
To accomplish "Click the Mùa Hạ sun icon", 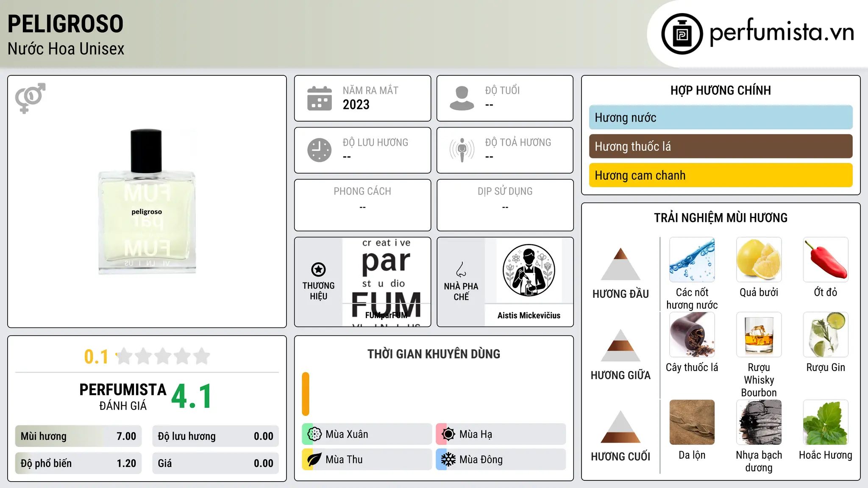I will (x=448, y=434).
